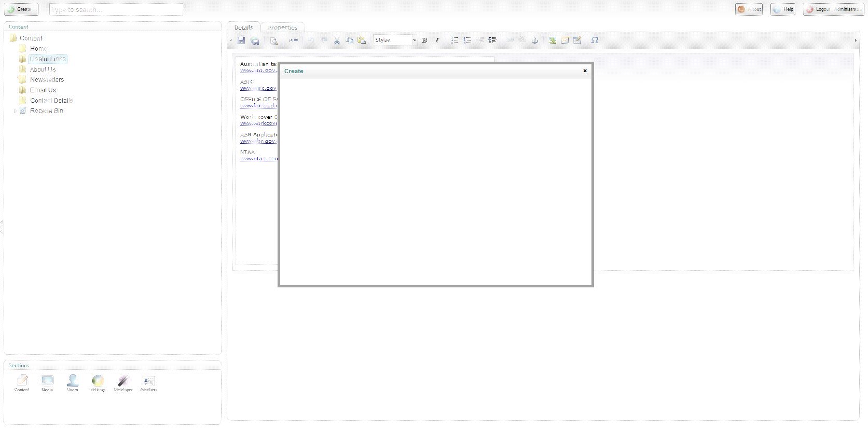Toggle the bulleted list button

454,40
